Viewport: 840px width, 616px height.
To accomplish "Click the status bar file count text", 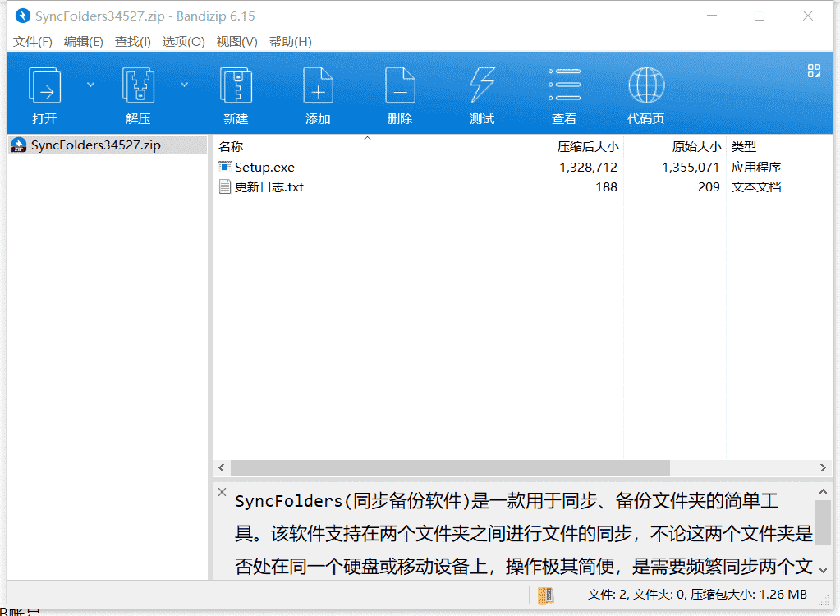I will tap(697, 595).
